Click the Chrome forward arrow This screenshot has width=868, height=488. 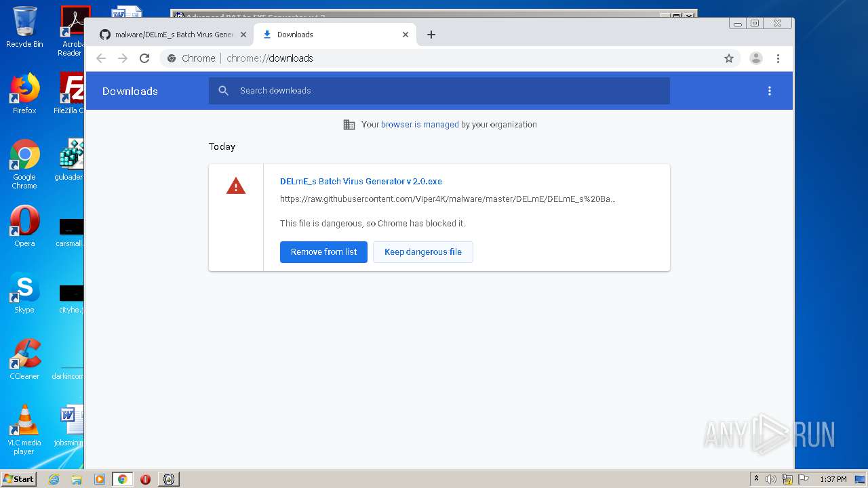coord(123,58)
